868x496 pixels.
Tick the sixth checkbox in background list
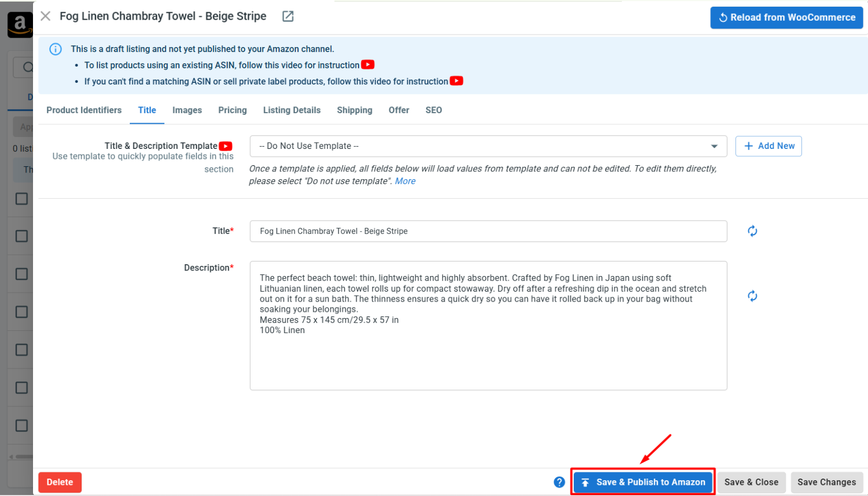click(22, 388)
